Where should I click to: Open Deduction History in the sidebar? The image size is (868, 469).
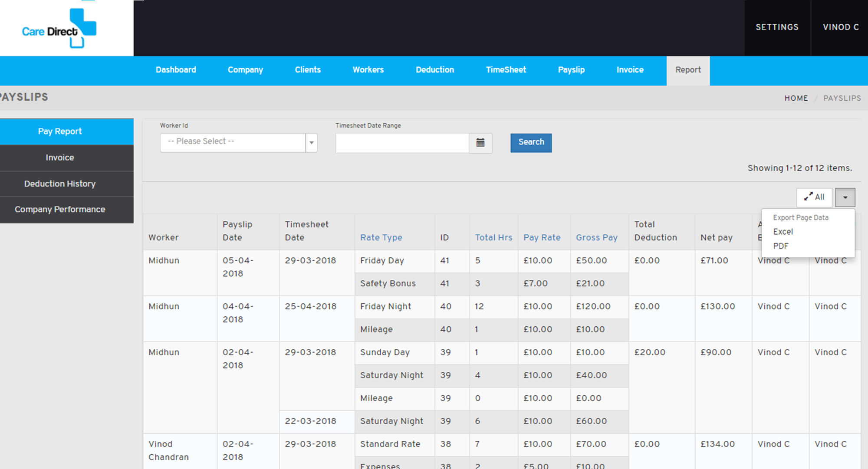[67, 184]
